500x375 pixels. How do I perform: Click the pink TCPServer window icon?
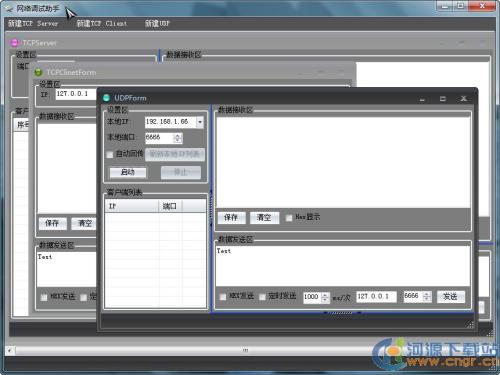point(14,43)
